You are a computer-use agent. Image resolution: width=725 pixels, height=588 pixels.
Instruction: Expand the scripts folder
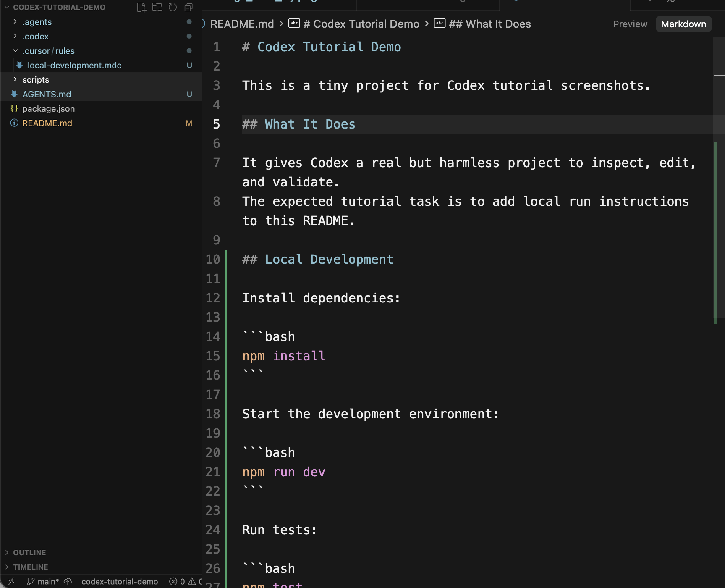[15, 79]
